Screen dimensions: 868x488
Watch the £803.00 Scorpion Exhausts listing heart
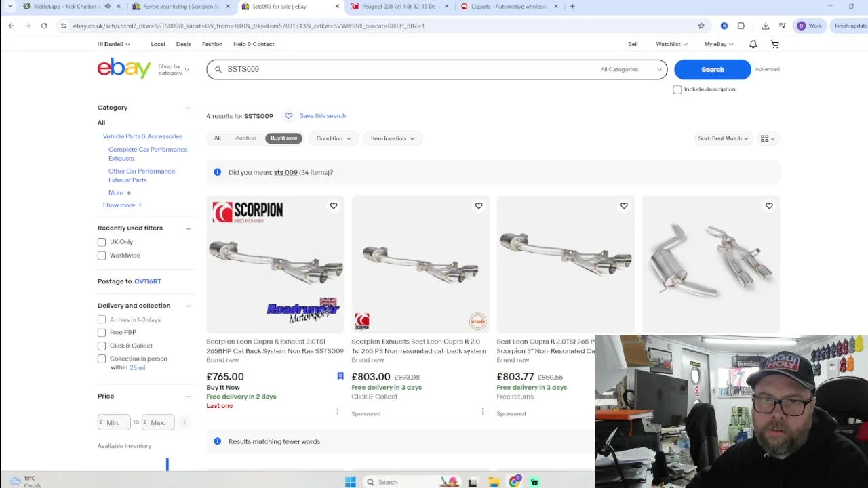click(x=479, y=206)
